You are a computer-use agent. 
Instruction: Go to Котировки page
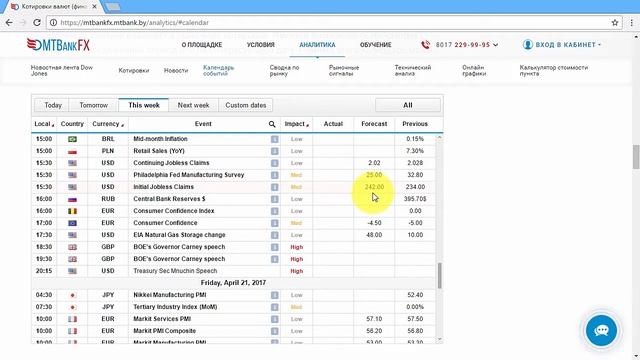tap(133, 71)
